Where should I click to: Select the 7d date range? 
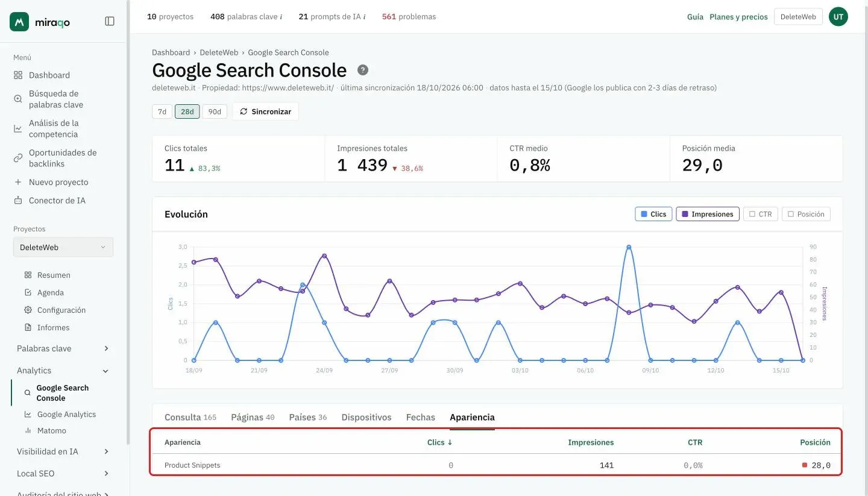[162, 111]
